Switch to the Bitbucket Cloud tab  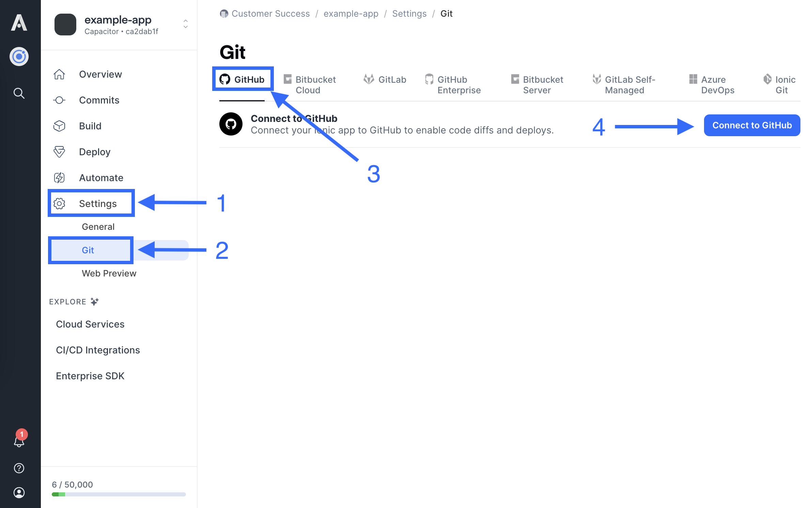click(310, 85)
